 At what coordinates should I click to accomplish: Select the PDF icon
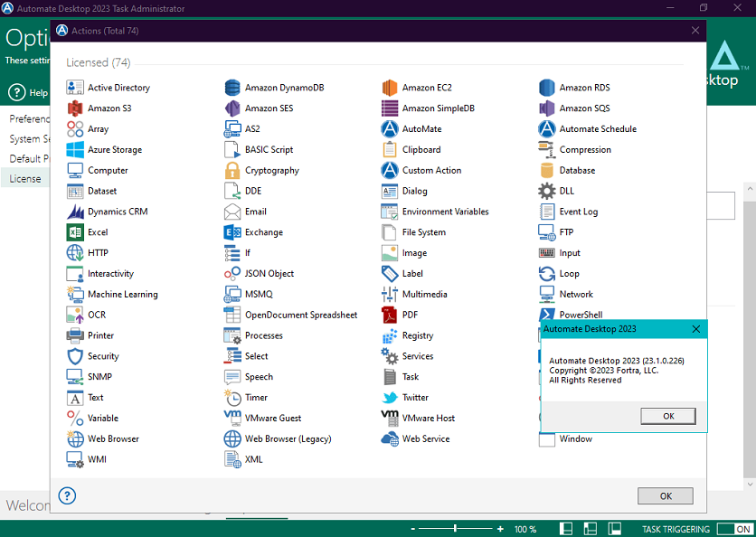390,315
